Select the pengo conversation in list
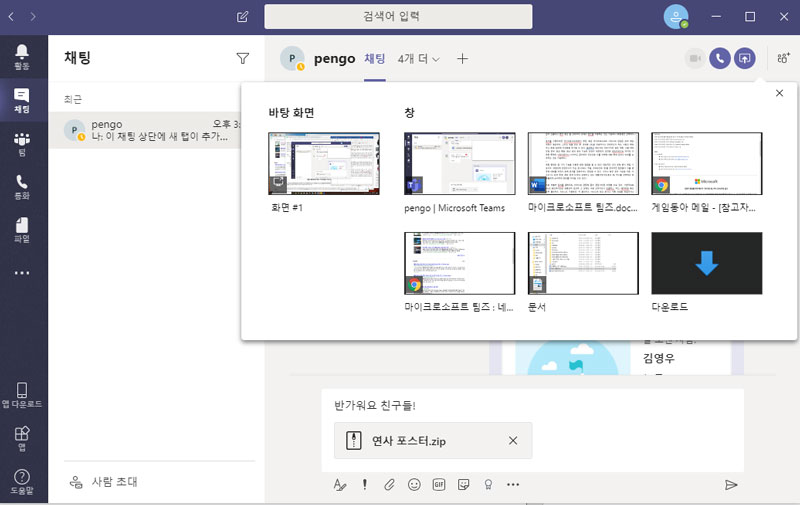 pyautogui.click(x=145, y=130)
